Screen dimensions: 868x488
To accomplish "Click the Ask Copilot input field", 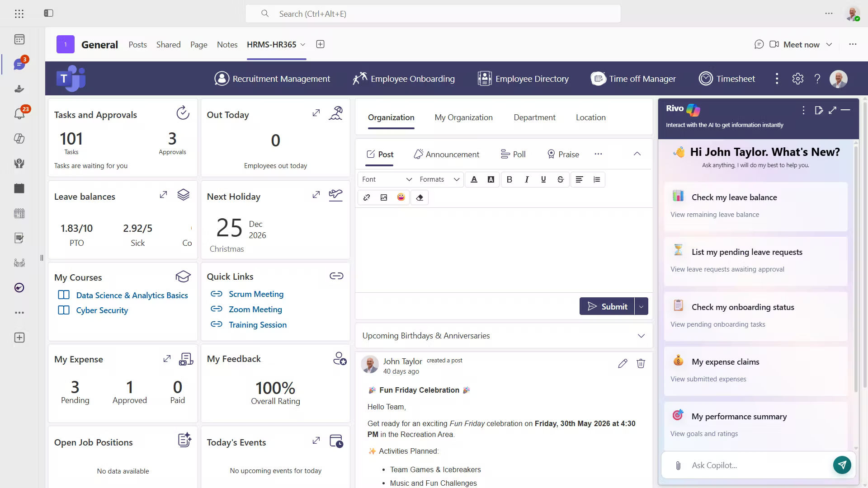I will (x=759, y=465).
